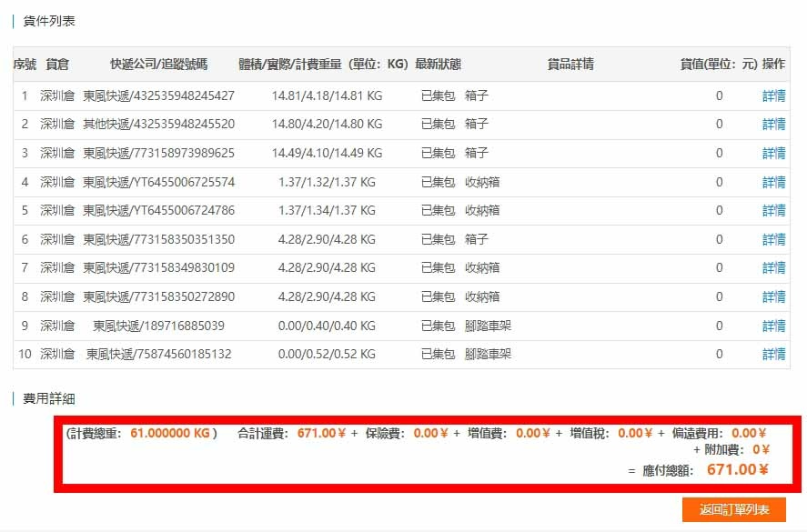Open 詳情 link for row 9 tracking 189716885039

pos(773,326)
